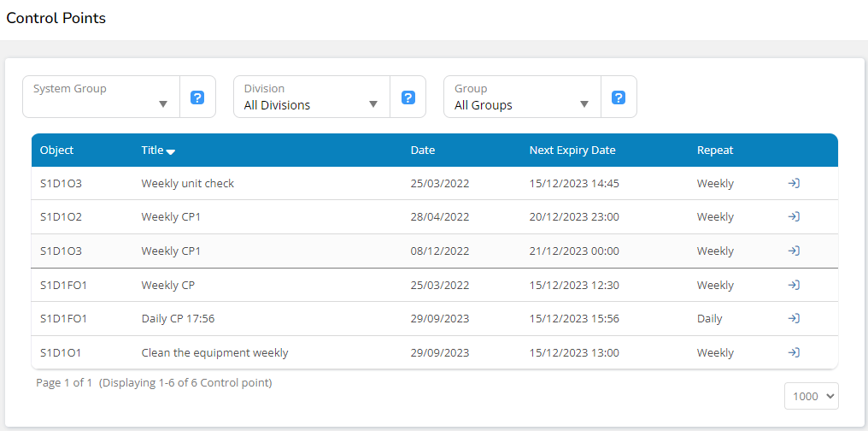Select the Clean the equipment weekly row

point(214,352)
